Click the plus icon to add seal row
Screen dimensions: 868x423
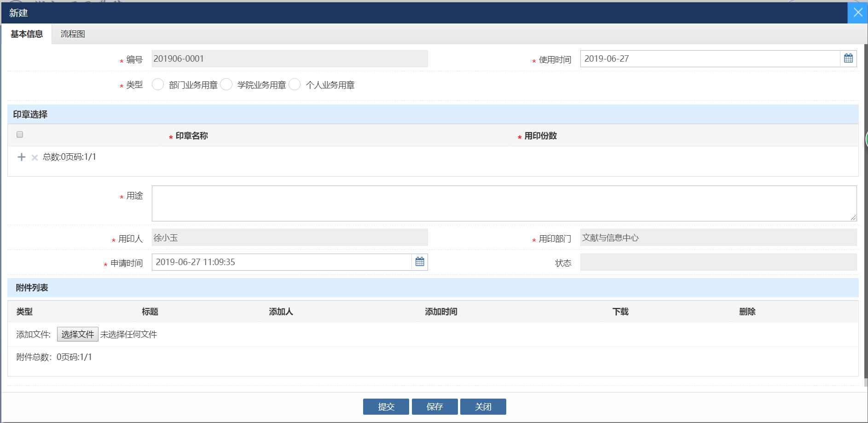pos(21,157)
